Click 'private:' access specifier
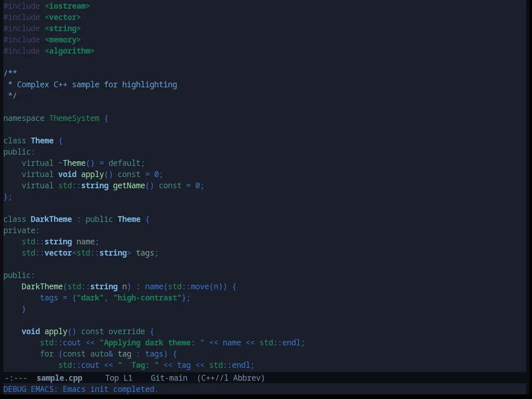 point(22,230)
